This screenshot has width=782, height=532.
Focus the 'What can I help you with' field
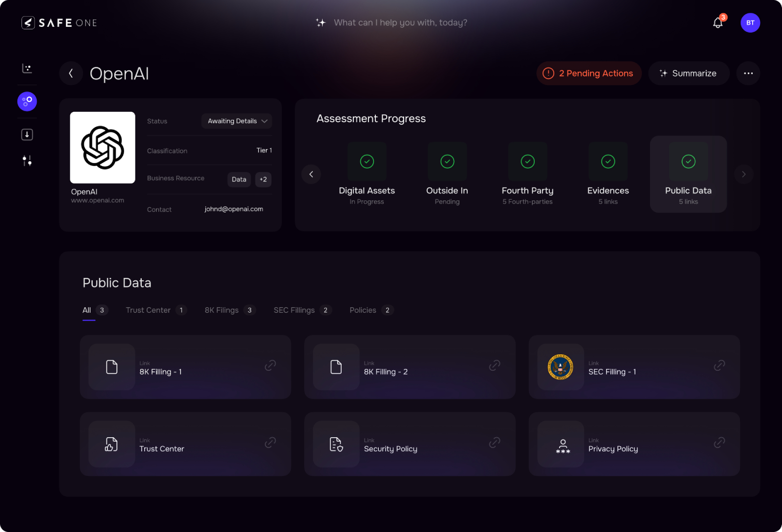click(x=400, y=22)
